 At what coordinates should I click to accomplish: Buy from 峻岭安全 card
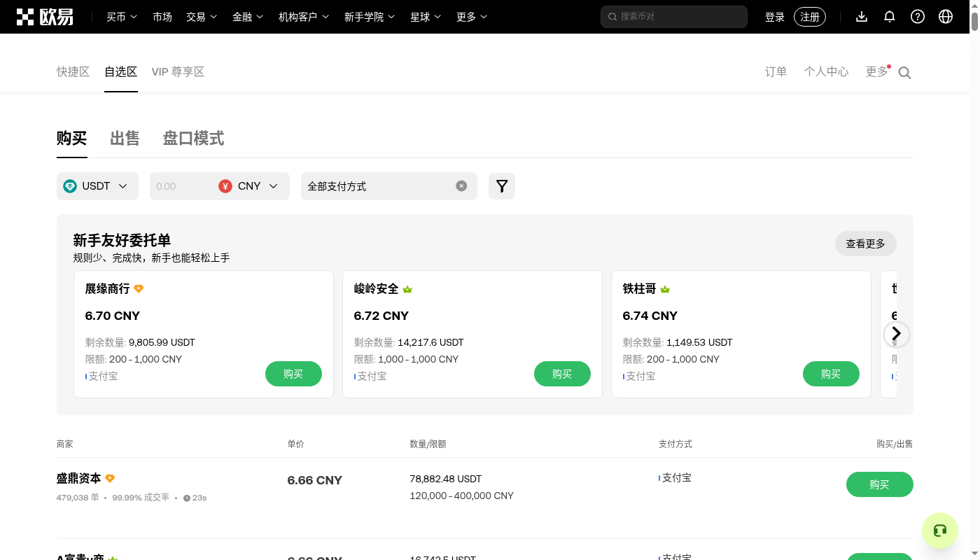pyautogui.click(x=562, y=374)
